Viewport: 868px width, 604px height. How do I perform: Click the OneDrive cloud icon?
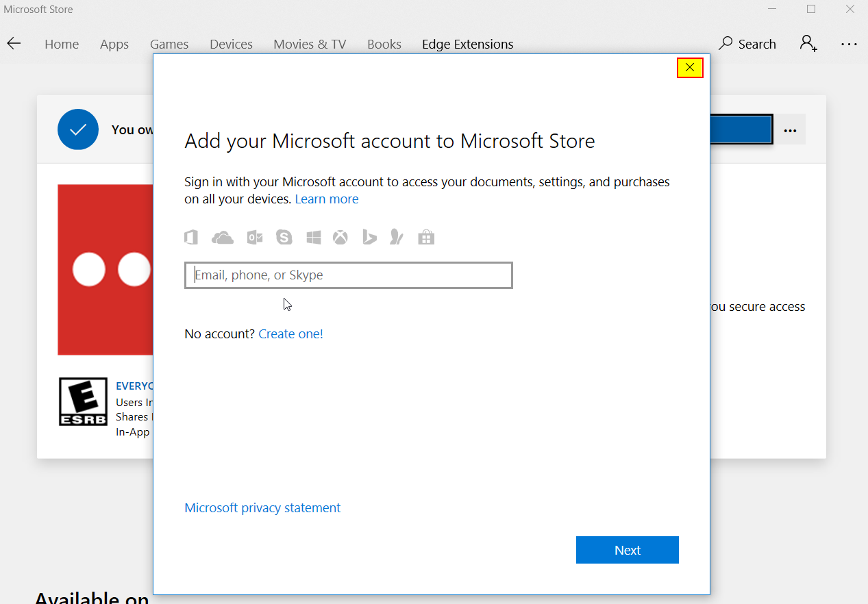222,237
